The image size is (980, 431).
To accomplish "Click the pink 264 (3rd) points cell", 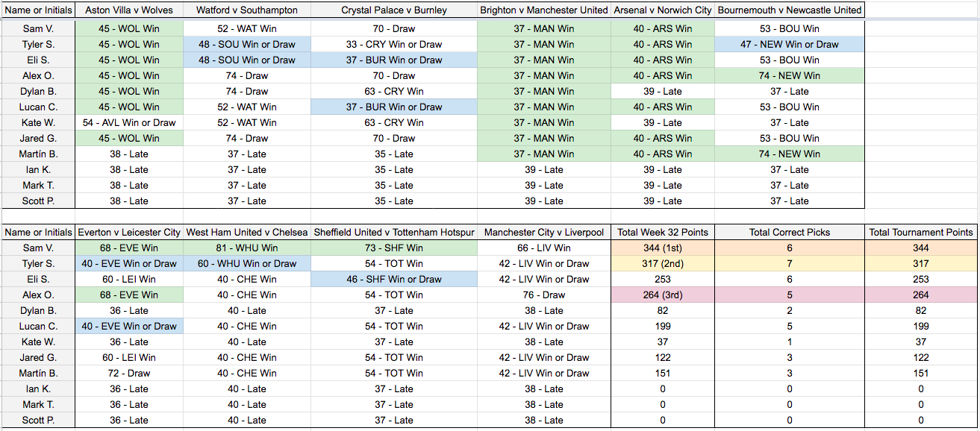I will tap(662, 295).
